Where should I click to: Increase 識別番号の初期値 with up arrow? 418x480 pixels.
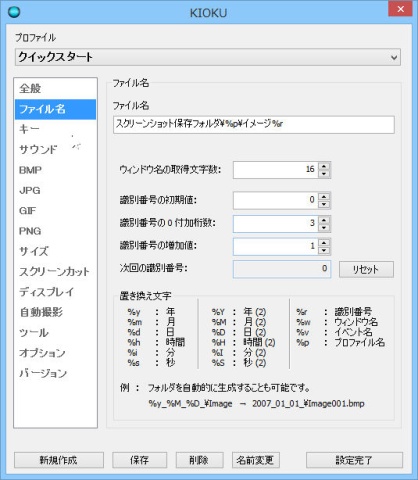coord(324,196)
